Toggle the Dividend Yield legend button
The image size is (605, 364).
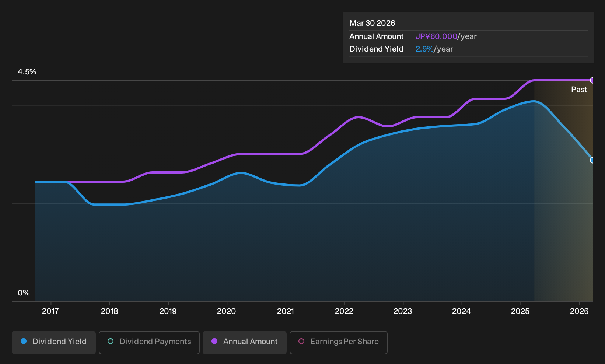click(x=54, y=342)
